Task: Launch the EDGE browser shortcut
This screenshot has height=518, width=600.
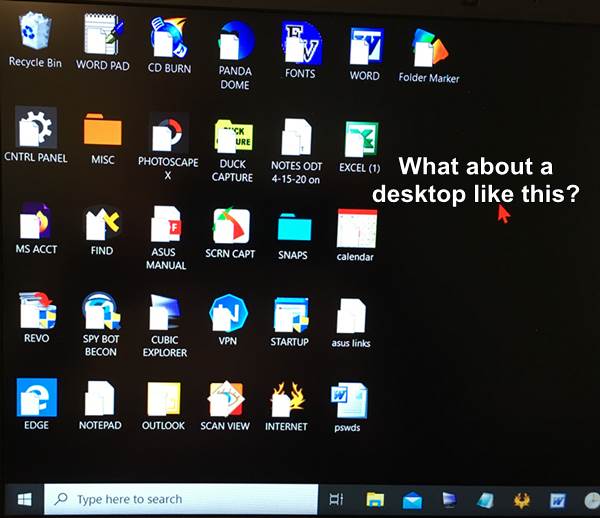Action: pos(37,397)
